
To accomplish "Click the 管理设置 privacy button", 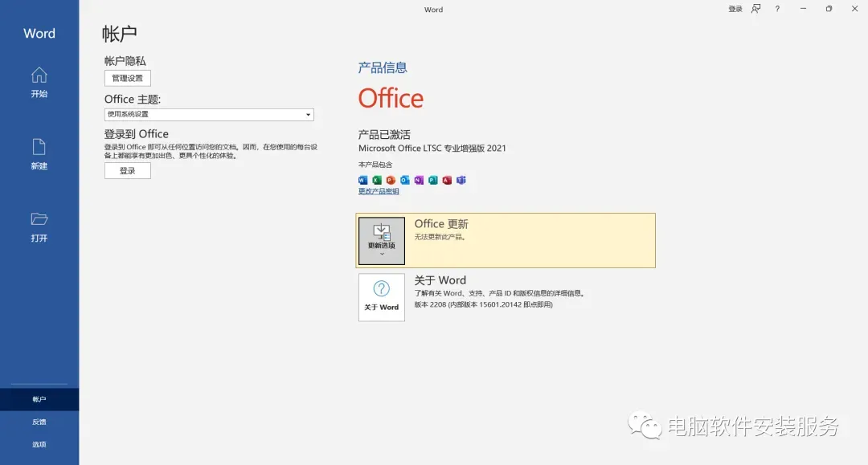I will coord(127,78).
